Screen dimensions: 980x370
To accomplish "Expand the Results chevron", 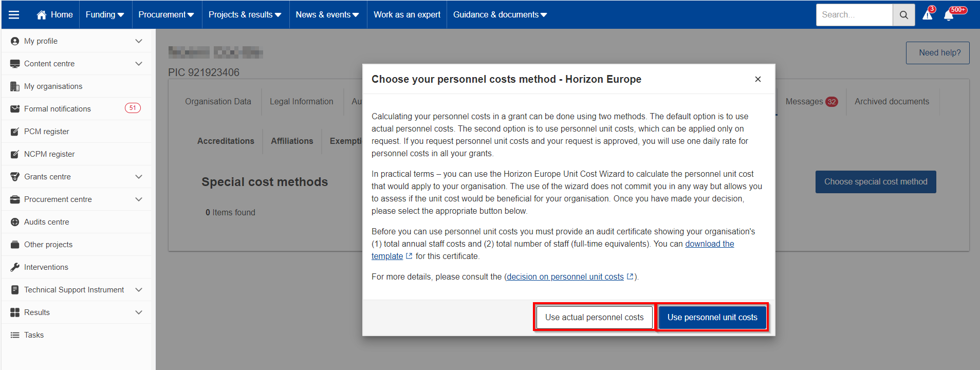I will (139, 312).
